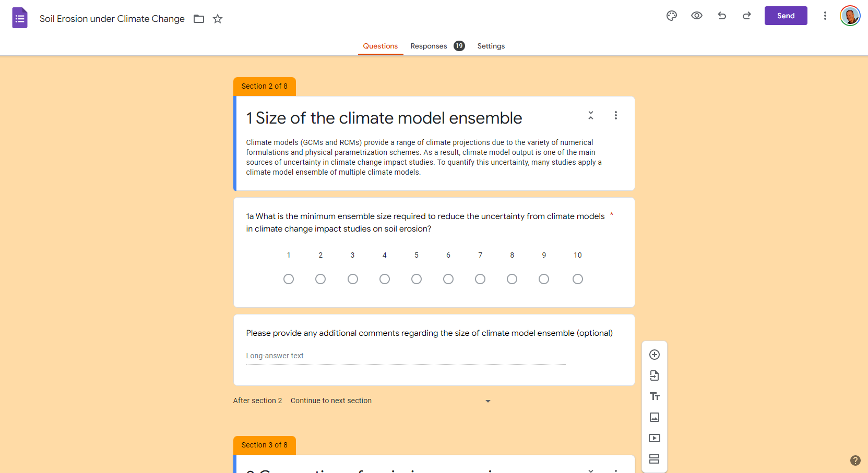Select radio option 5 on scale

click(417, 279)
